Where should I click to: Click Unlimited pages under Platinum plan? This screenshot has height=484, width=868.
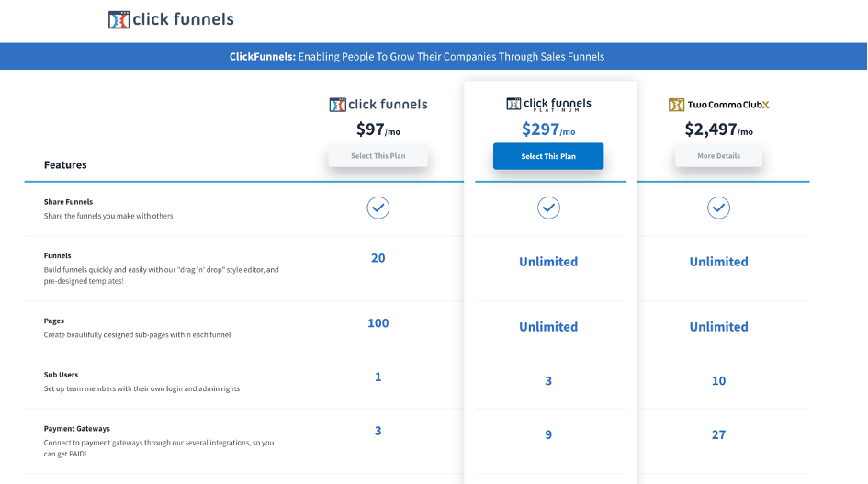coord(548,327)
